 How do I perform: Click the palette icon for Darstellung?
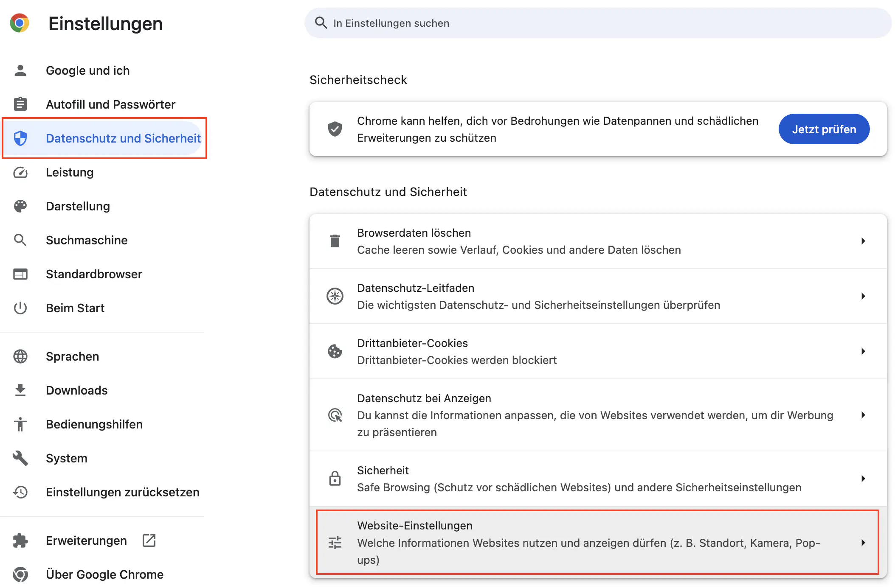click(x=20, y=206)
